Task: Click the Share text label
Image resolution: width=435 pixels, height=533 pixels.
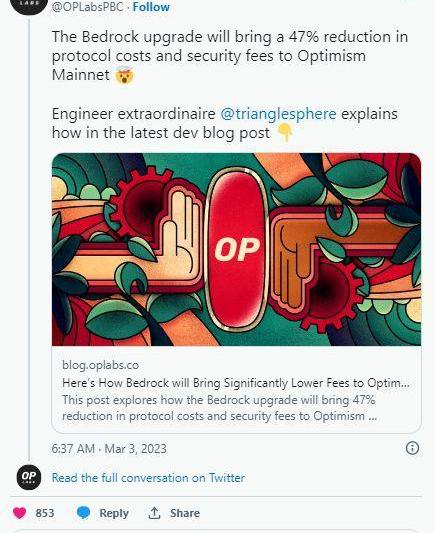Action: 185,513
